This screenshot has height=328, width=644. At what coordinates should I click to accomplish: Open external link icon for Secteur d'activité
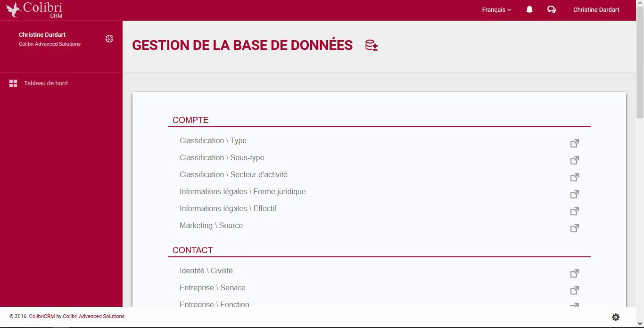(x=575, y=177)
